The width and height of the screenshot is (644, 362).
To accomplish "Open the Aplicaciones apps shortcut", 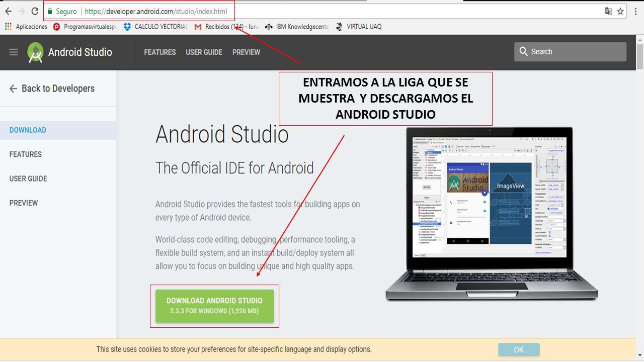I will pyautogui.click(x=26, y=27).
